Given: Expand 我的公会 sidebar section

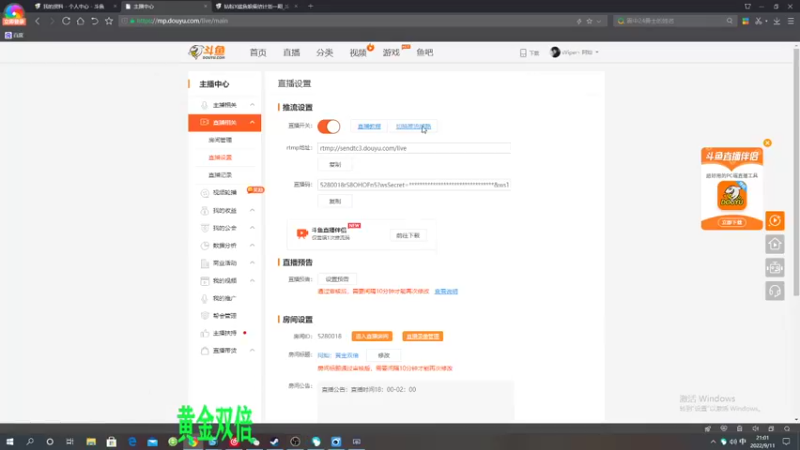Looking at the screenshot, I should [x=252, y=228].
